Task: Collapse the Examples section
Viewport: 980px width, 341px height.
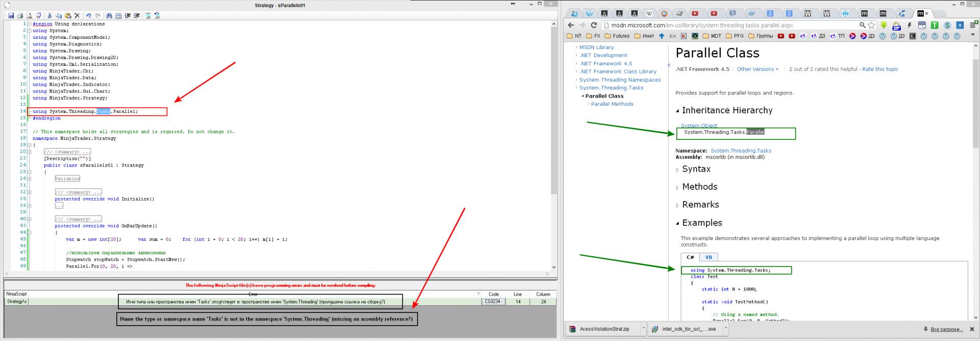Action: point(678,224)
